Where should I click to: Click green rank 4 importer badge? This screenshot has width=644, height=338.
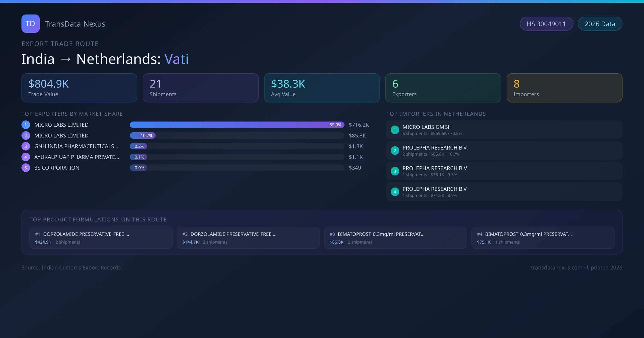coord(395,192)
